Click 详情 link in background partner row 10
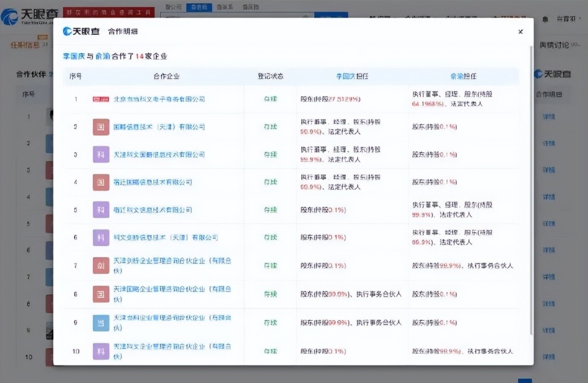 point(549,357)
